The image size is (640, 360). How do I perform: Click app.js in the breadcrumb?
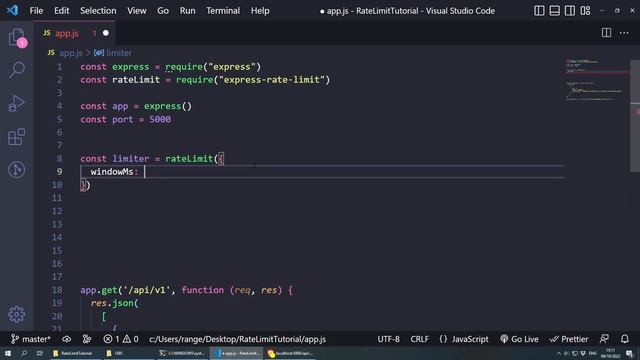[x=70, y=53]
